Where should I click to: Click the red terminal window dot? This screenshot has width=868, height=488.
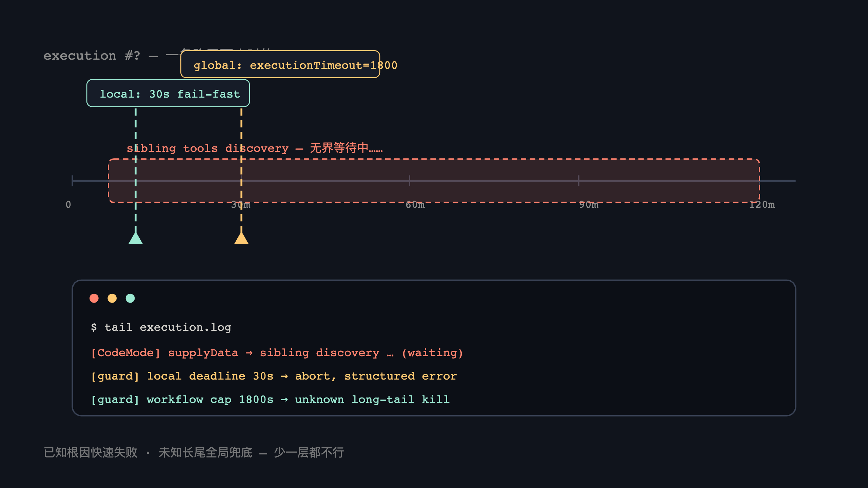(x=94, y=298)
